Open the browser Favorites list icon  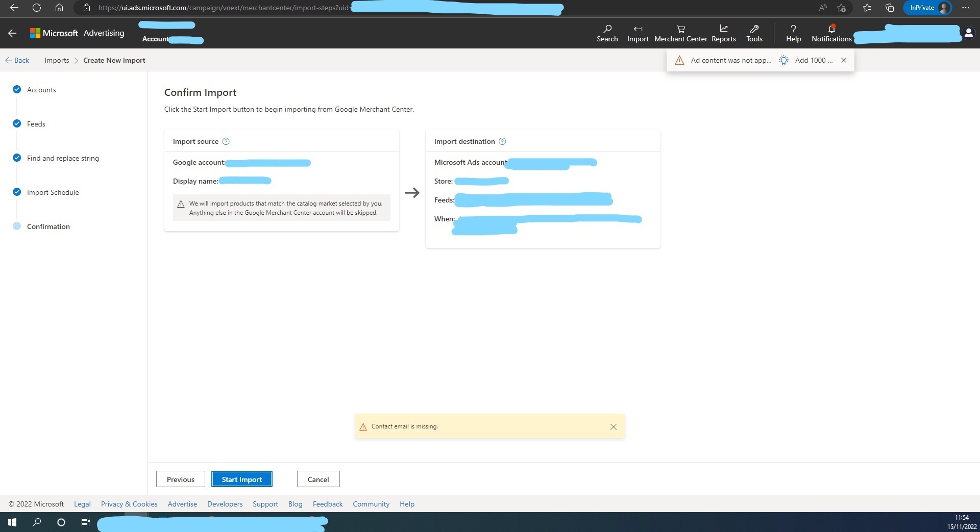point(867,8)
